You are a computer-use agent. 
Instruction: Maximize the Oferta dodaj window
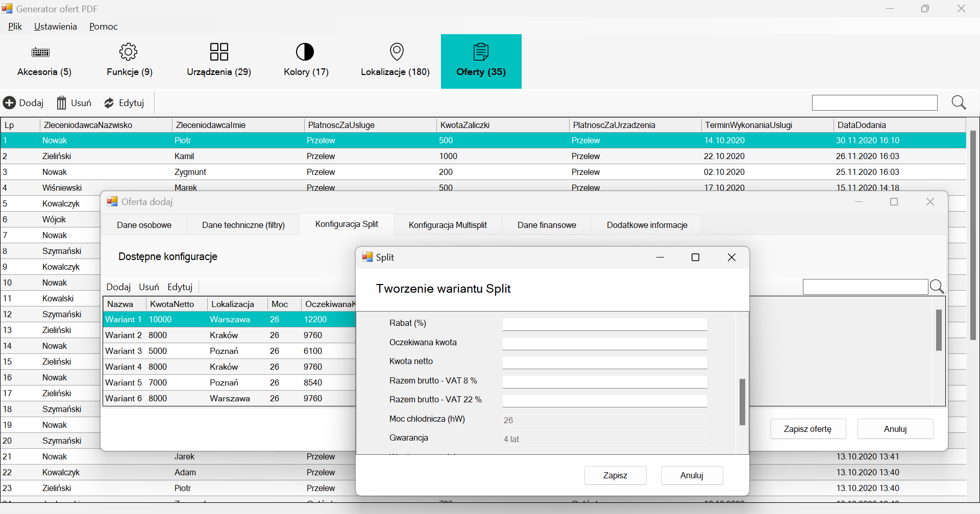[894, 202]
